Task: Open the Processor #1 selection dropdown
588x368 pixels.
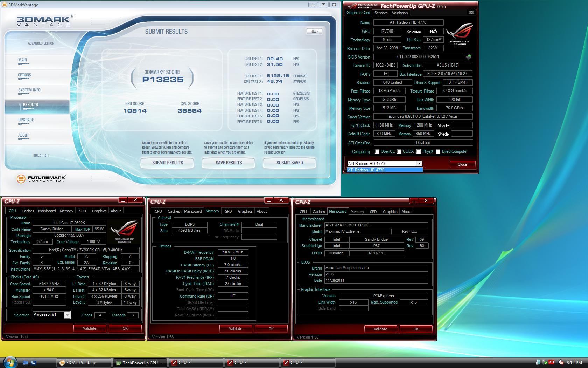Action: pyautogui.click(x=67, y=315)
